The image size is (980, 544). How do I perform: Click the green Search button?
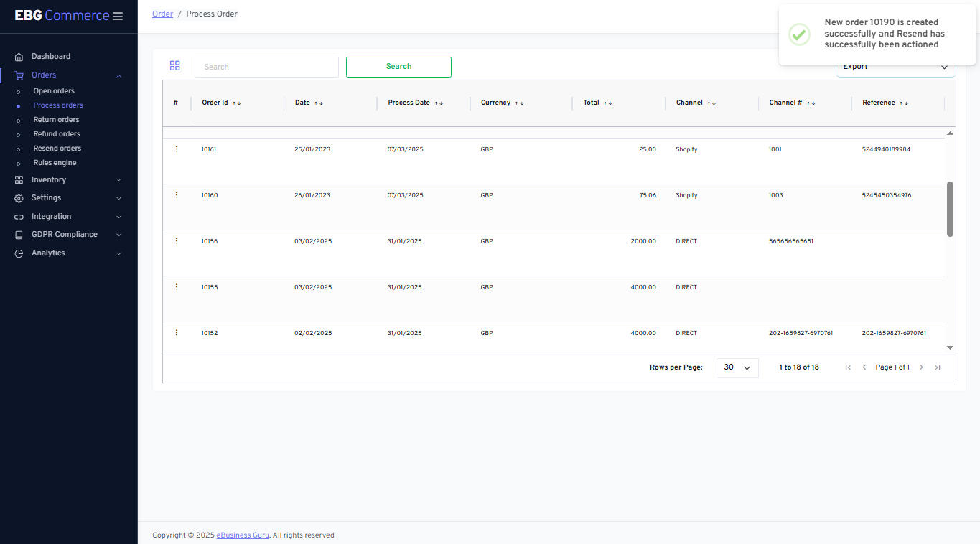click(398, 67)
